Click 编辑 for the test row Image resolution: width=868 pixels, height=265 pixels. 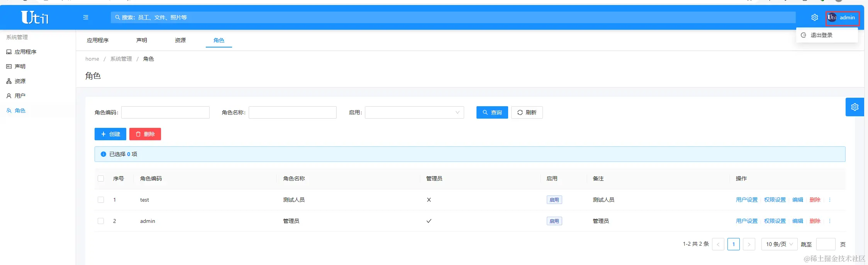pyautogui.click(x=798, y=200)
